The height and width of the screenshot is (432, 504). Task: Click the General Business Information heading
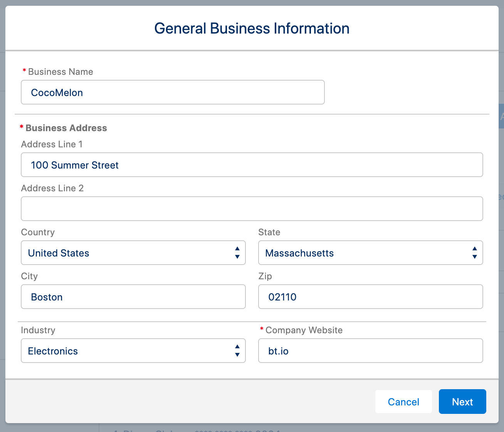pos(252,28)
